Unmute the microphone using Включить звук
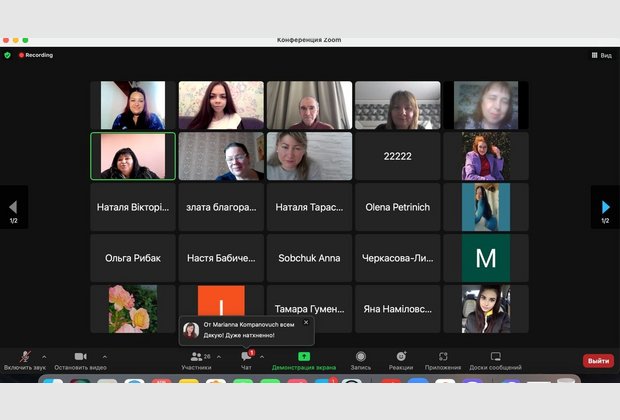This screenshot has width=620, height=420. (25, 357)
